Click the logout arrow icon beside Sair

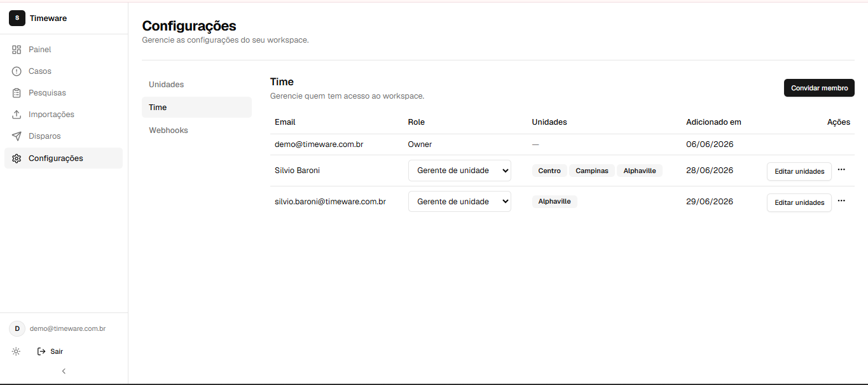41,351
